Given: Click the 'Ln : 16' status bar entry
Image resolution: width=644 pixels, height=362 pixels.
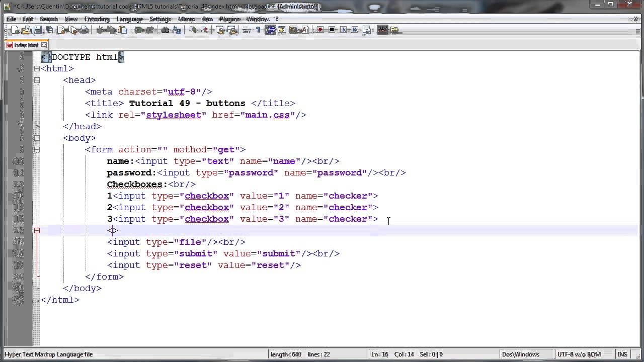Looking at the screenshot, I should click(380, 354).
